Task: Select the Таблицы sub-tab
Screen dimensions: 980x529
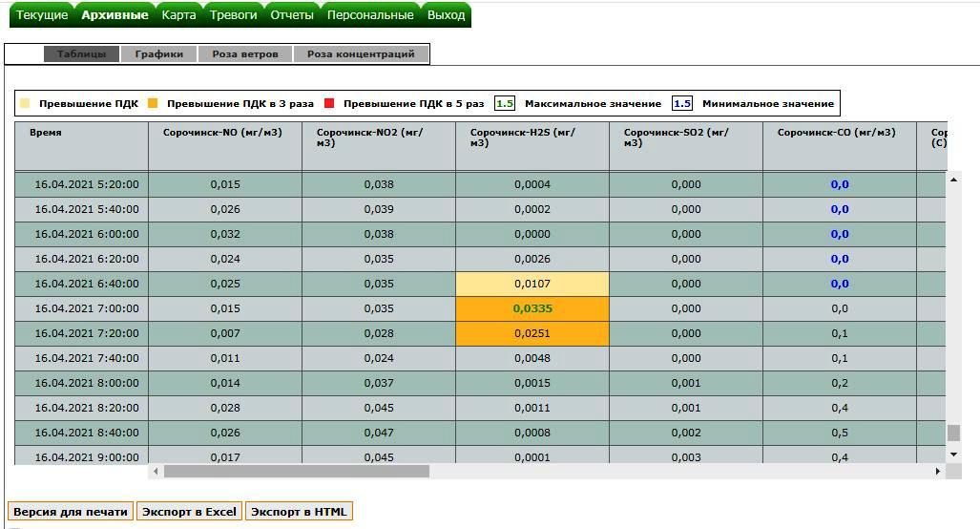Action: (81, 54)
